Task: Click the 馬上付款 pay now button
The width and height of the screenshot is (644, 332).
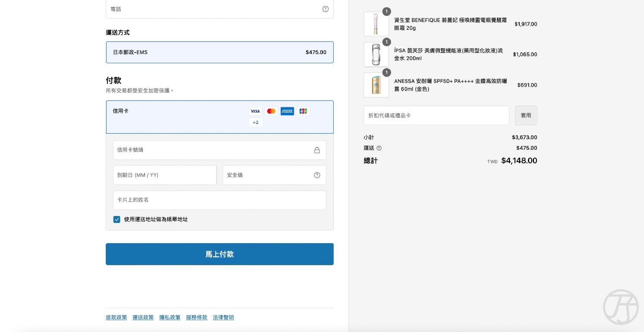Action: coord(220,254)
